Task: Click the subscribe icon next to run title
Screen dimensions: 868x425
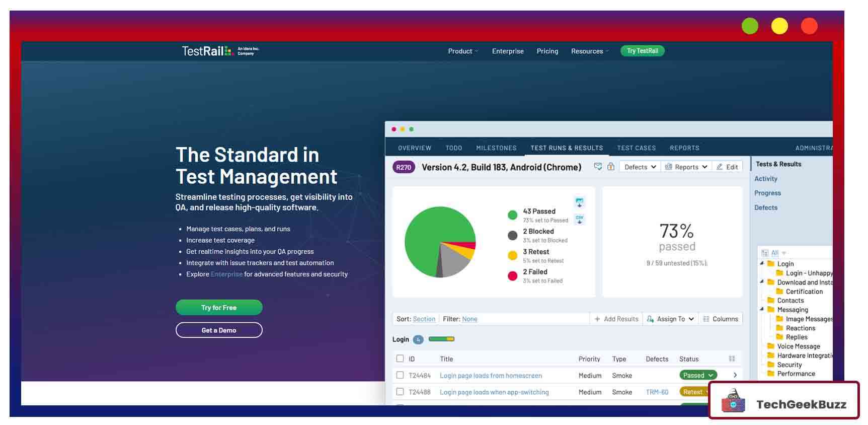Action: coord(598,167)
